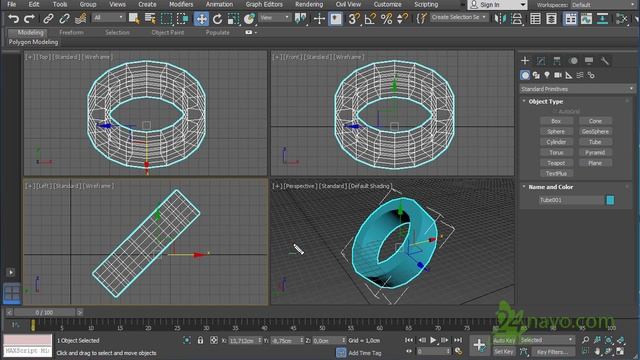Activate the Select and Rotate tool
Screen dimensions: 640x360
pos(217,19)
